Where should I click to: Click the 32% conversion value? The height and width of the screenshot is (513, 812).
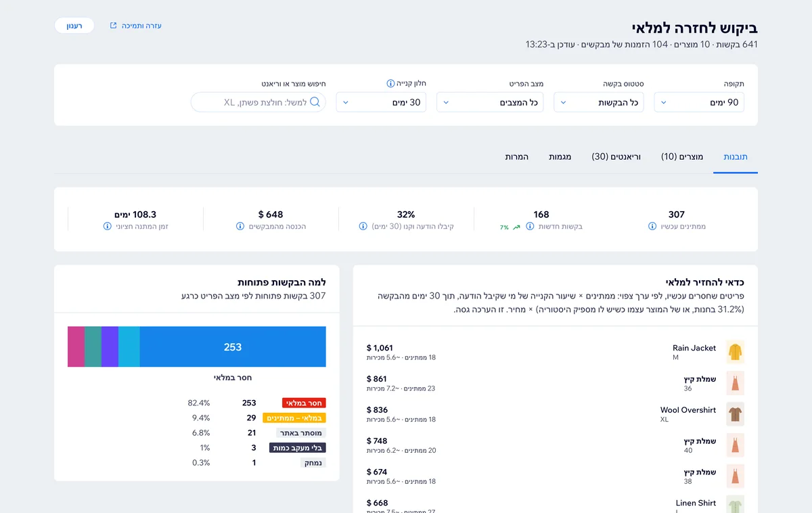[406, 215]
